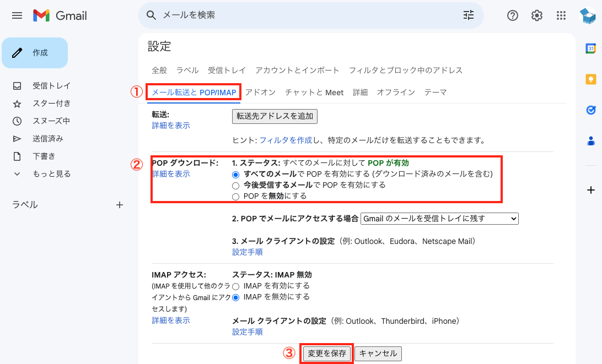Open 詳細を表示 under IMAP アクセス
Viewport: 602px width, 364px height.
point(171,320)
